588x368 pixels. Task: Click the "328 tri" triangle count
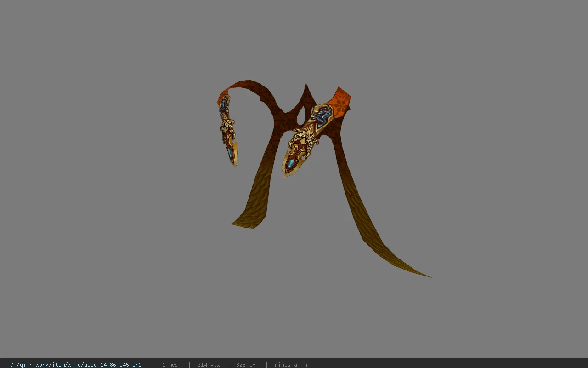click(x=247, y=365)
